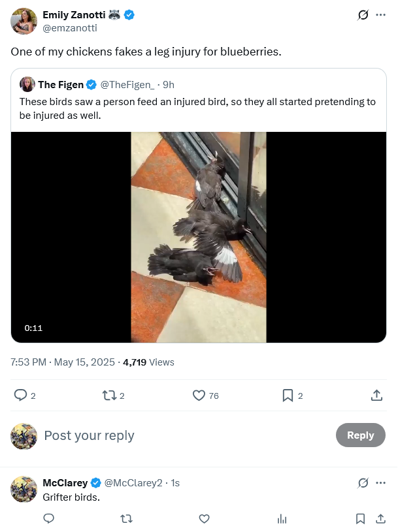
Task: Reply to McClarey's comment
Action: (48, 519)
